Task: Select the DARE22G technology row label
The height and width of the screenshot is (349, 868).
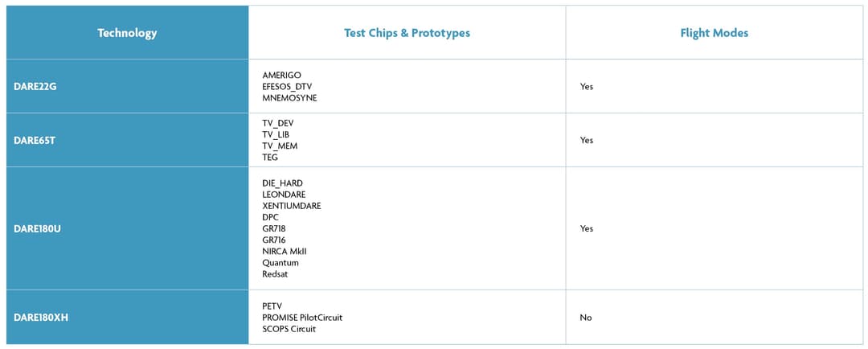Action: click(x=35, y=86)
